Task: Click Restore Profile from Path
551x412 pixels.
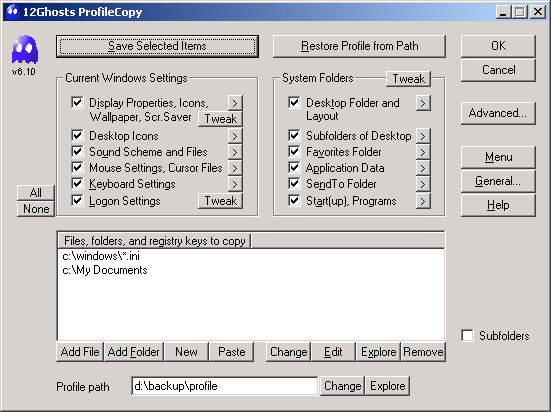Action: pos(359,46)
